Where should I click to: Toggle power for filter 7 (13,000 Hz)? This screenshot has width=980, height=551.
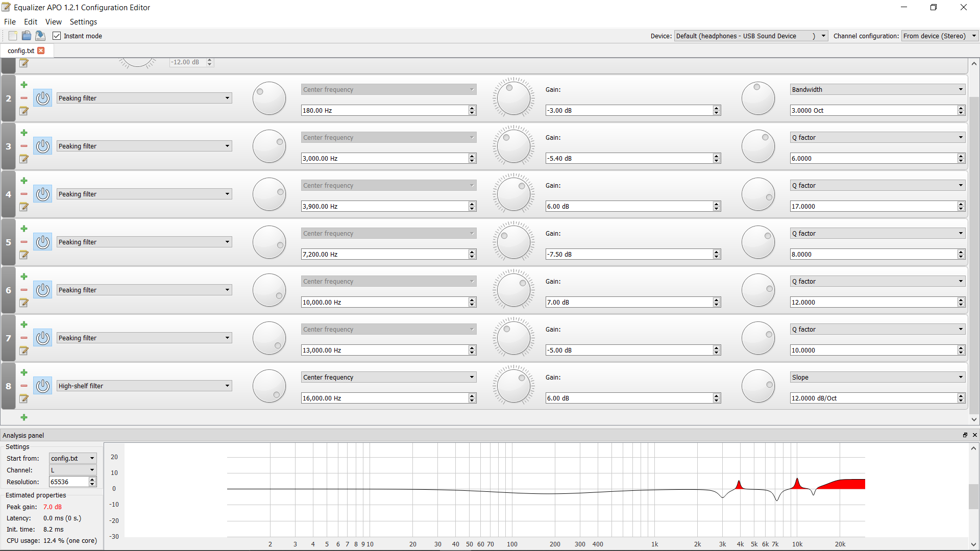pos(43,338)
